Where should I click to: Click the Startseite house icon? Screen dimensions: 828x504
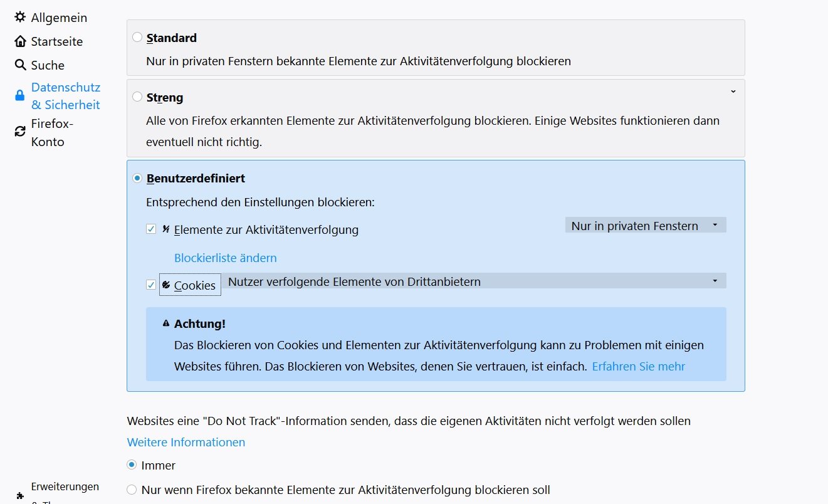(x=20, y=42)
